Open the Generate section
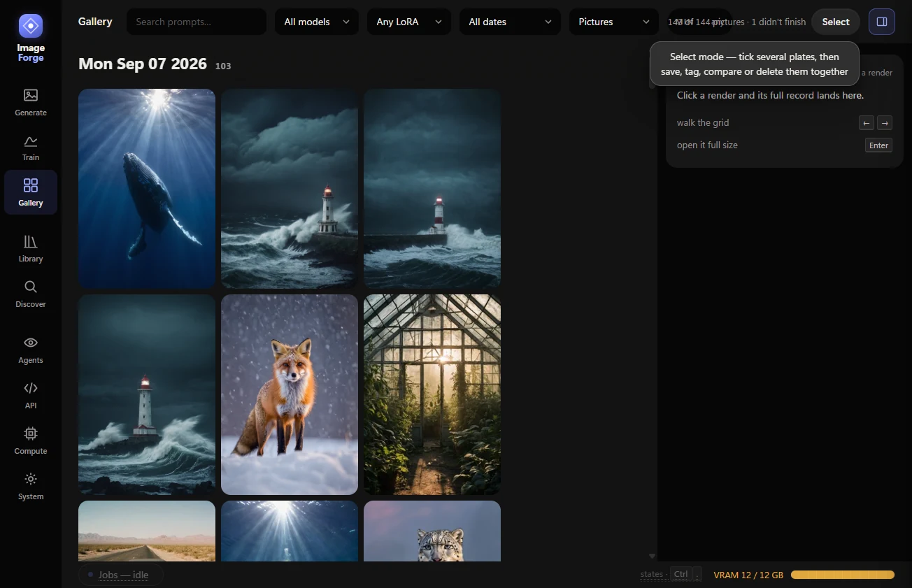Screen dimensions: 912x588 pos(31,102)
